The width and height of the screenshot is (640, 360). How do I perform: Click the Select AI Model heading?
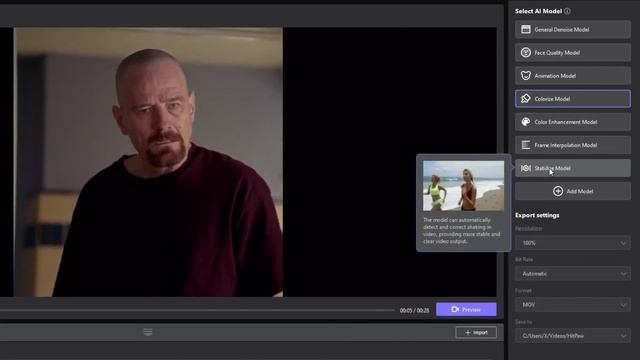[x=538, y=11]
